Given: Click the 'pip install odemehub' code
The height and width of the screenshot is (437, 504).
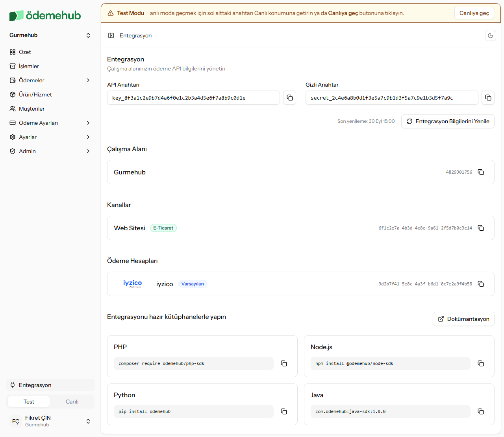Looking at the screenshot, I should [x=145, y=411].
